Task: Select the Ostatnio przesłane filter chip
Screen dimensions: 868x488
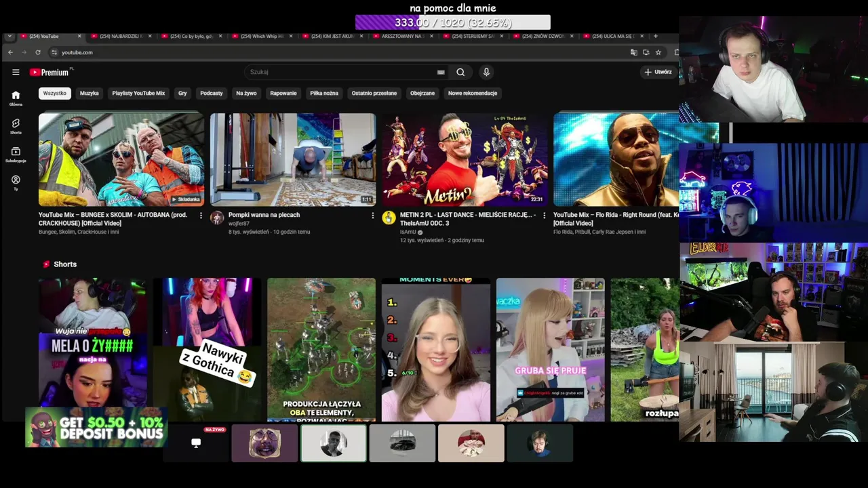Action: point(374,93)
